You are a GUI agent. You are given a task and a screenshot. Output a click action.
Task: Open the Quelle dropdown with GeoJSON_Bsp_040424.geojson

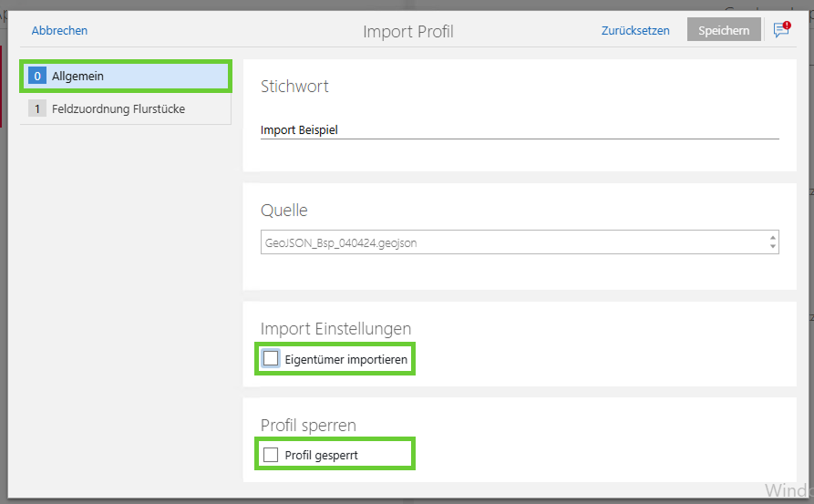click(520, 242)
